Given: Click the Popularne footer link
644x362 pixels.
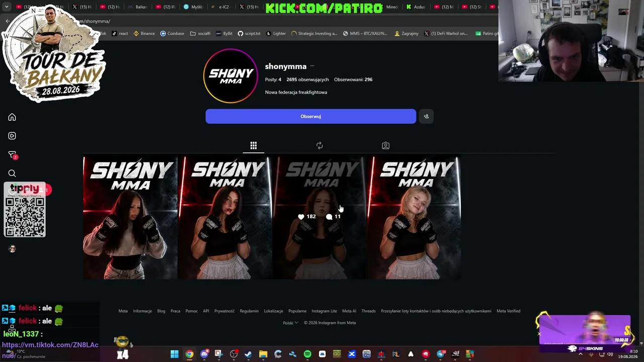Looking at the screenshot, I should [297, 311].
